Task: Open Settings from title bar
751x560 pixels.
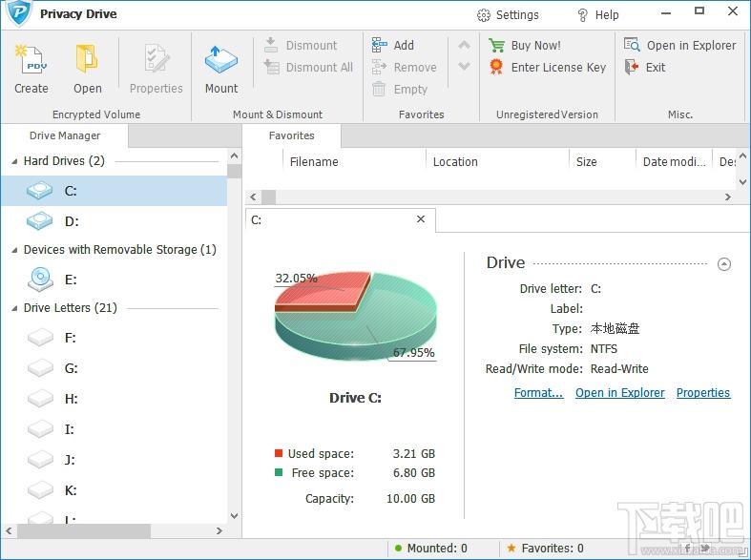Action: (508, 15)
